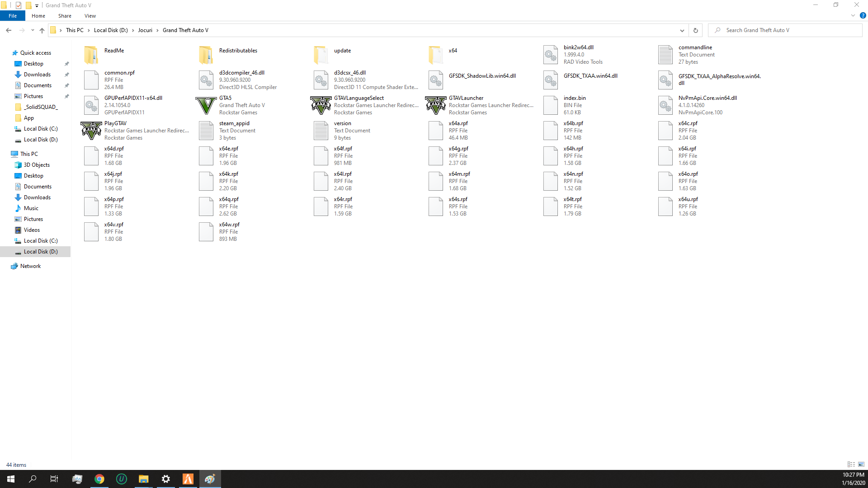The width and height of the screenshot is (868, 488).
Task: Select Network in the navigation pane
Action: pyautogui.click(x=30, y=266)
